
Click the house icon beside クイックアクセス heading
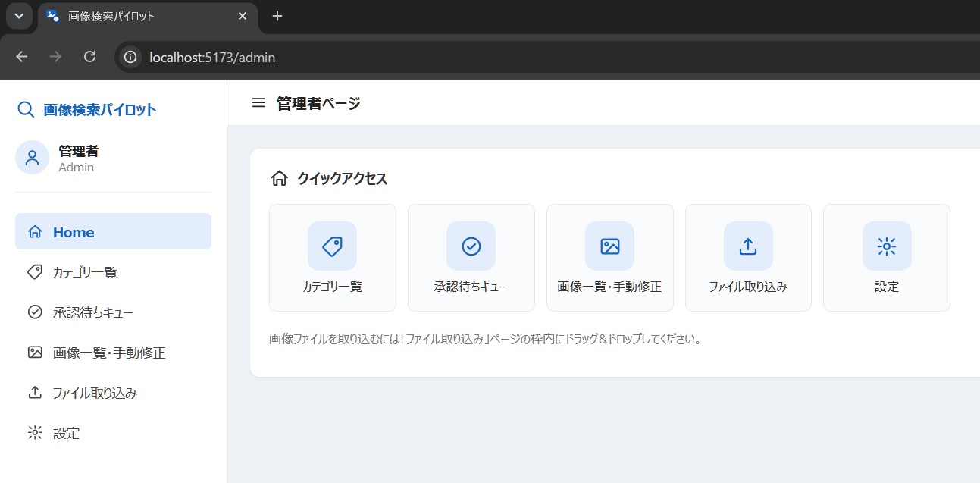pyautogui.click(x=279, y=179)
